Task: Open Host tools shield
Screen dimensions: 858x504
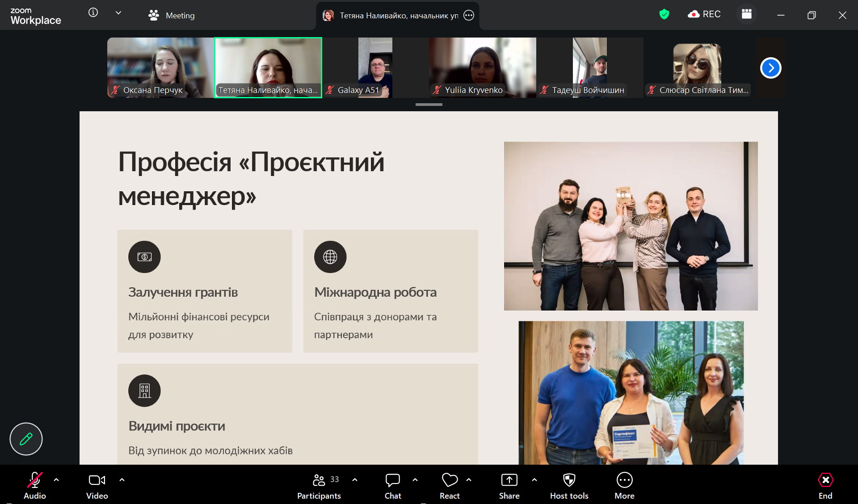Action: tap(569, 486)
